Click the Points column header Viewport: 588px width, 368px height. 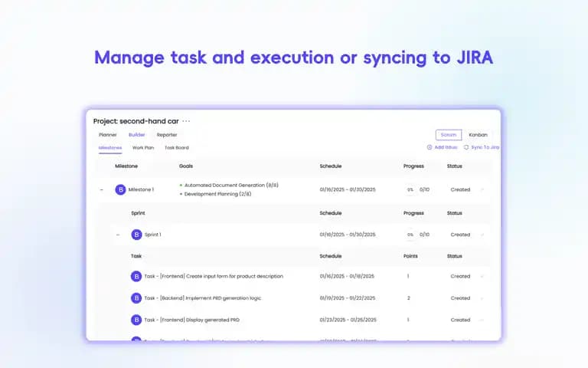(x=410, y=256)
